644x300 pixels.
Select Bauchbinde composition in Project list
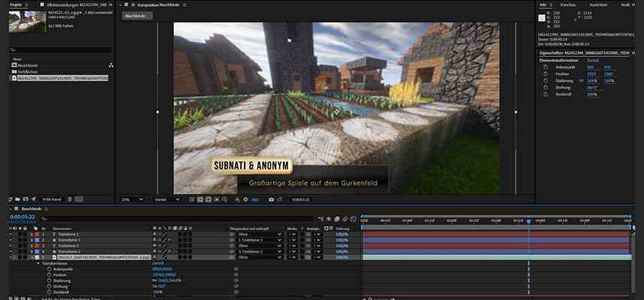tap(27, 65)
